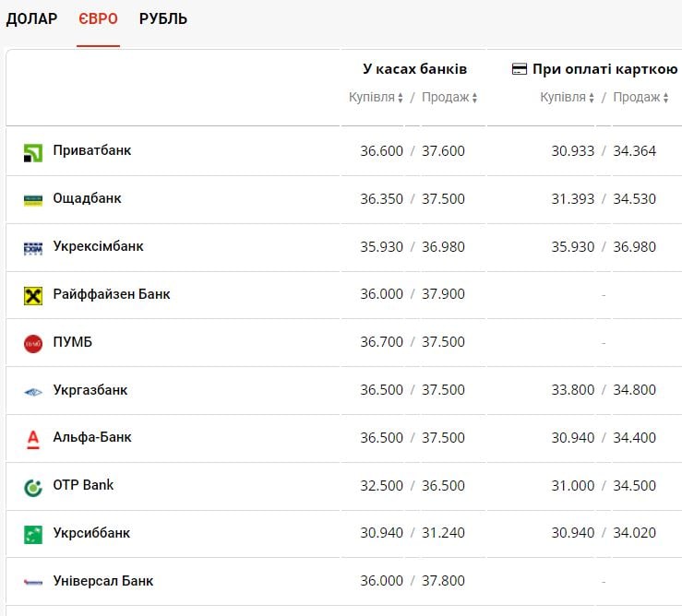682x616 pixels.
Task: Click the Укрсиббанк green logo icon
Action: click(x=33, y=535)
